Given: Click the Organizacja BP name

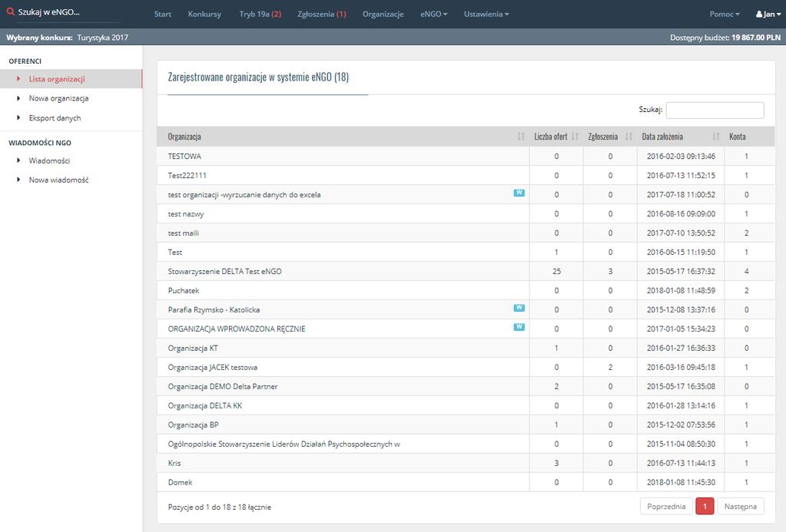Looking at the screenshot, I should pyautogui.click(x=193, y=425).
